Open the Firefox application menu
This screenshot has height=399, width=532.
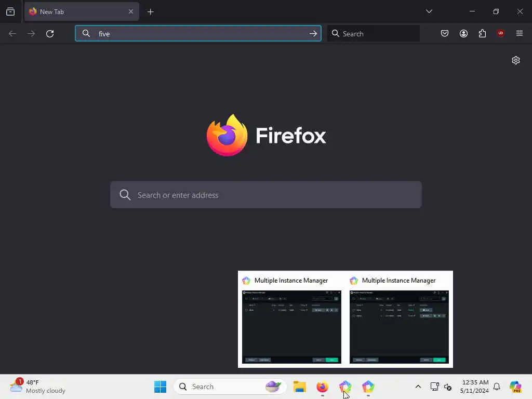tap(519, 33)
